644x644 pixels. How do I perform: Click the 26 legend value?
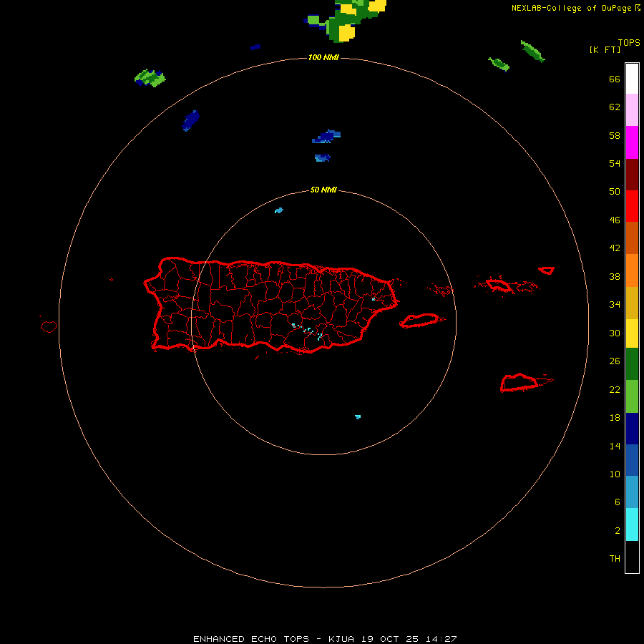[x=615, y=361]
